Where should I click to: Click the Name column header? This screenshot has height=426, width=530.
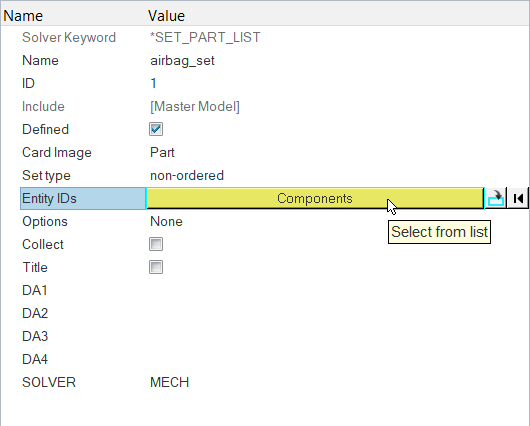(x=23, y=16)
